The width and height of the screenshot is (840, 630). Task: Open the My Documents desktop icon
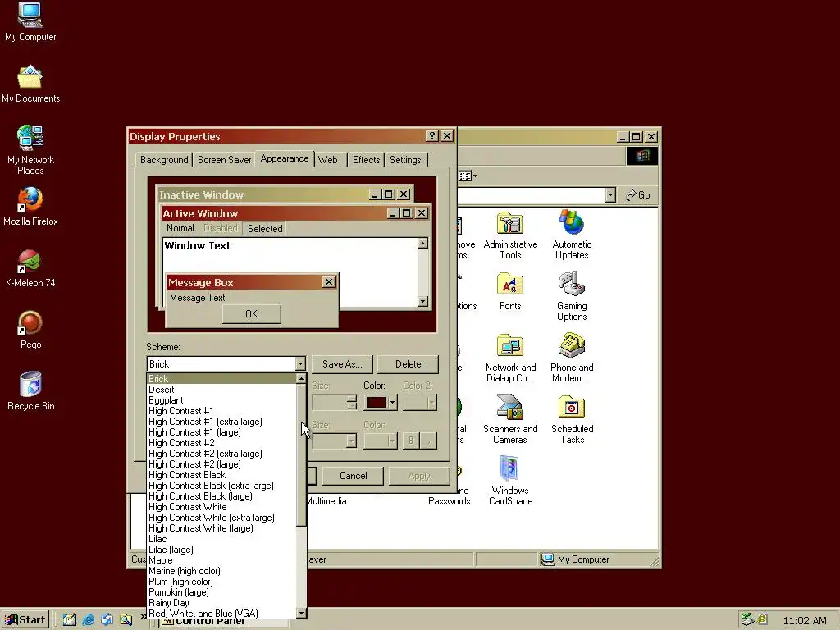coord(30,84)
